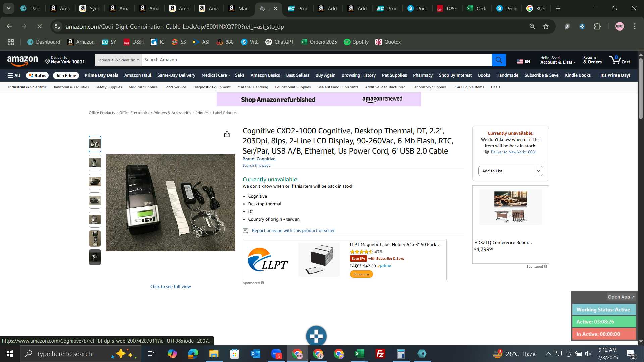
Task: Open FileZilla from the taskbar
Action: tap(380, 354)
